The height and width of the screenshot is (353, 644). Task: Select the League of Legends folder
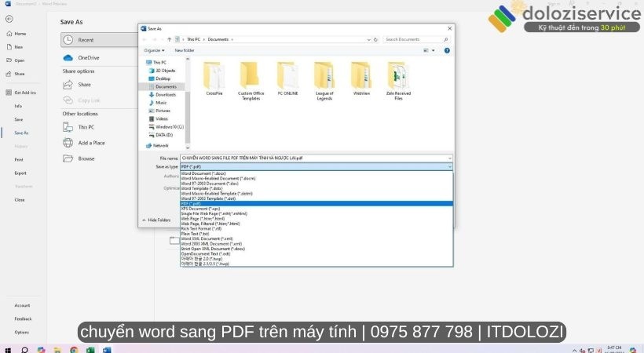[x=324, y=81]
